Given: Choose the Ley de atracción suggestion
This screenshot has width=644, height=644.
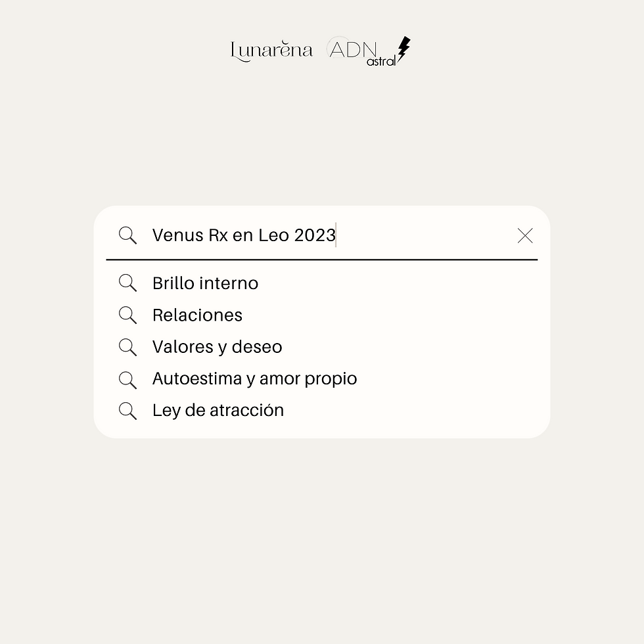Looking at the screenshot, I should pos(218,411).
